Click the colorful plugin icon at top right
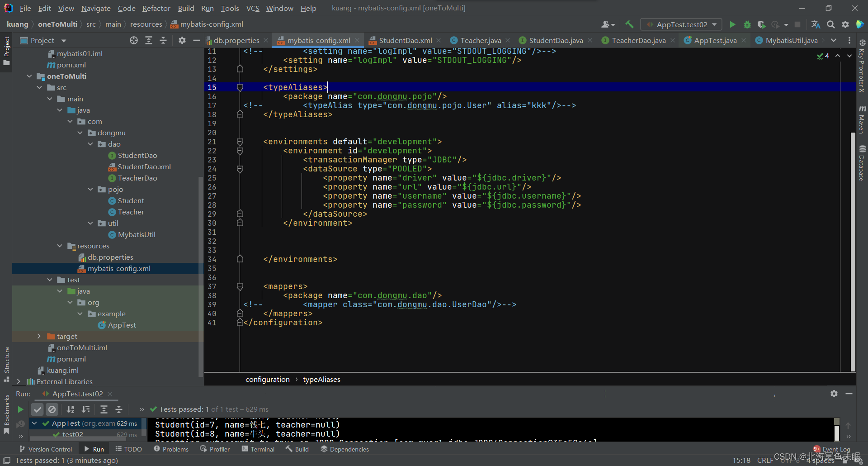The height and width of the screenshot is (466, 868). [x=860, y=24]
